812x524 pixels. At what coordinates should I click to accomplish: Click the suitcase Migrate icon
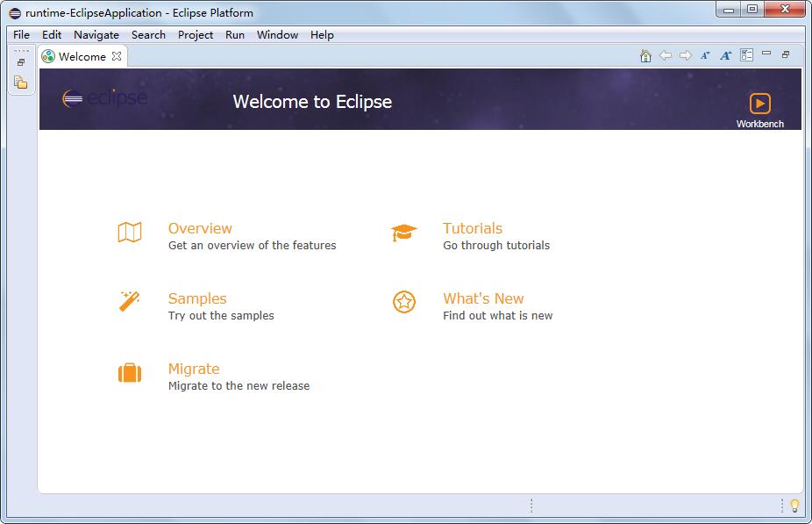coord(130,373)
